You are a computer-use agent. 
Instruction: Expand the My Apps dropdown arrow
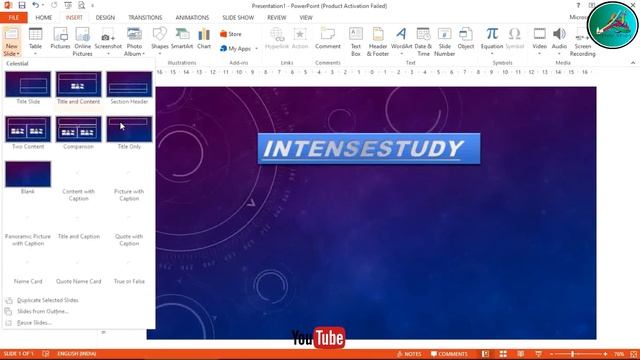[256, 49]
